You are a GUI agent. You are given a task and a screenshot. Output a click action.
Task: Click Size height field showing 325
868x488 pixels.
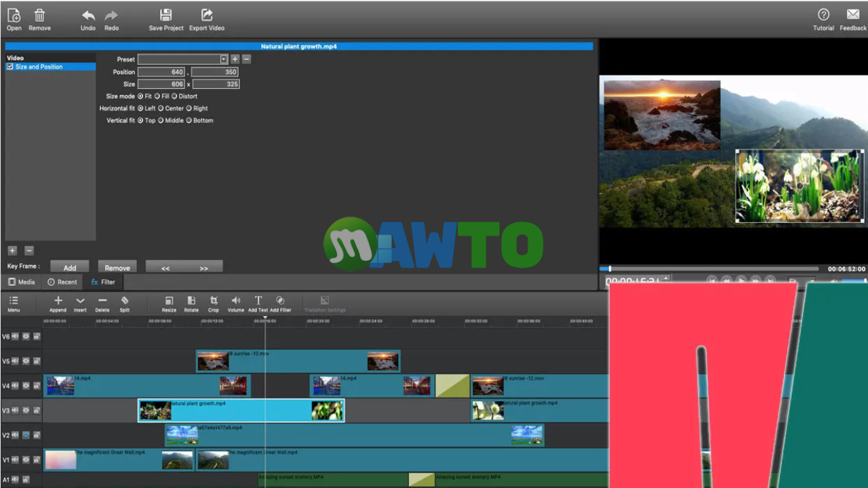coord(216,84)
